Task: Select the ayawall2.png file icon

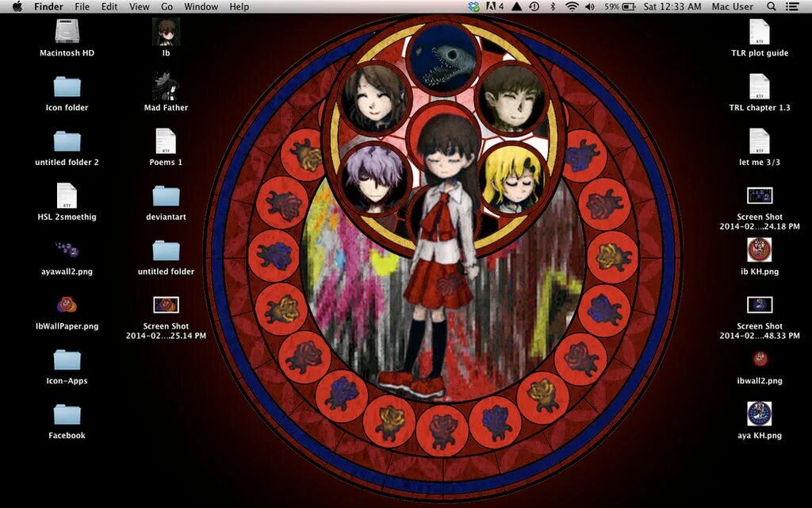Action: click(x=67, y=250)
